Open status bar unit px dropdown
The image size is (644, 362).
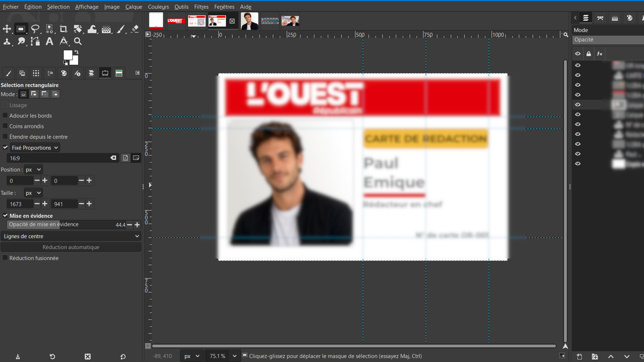click(192, 356)
